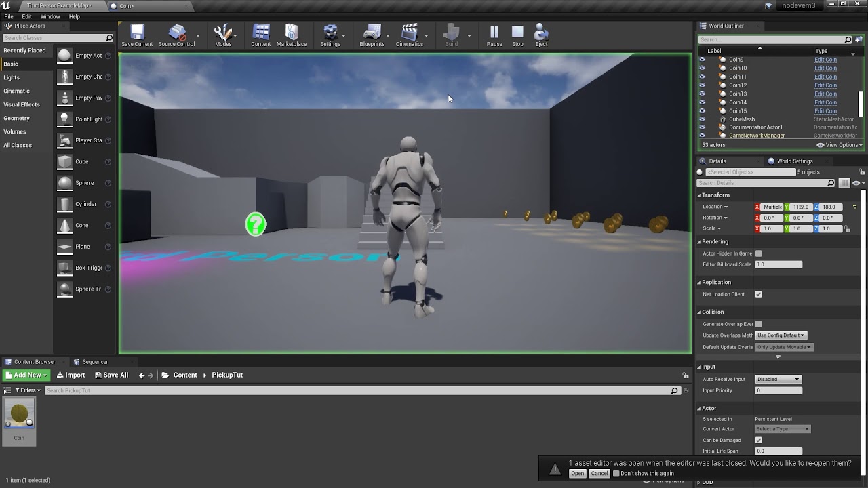Image resolution: width=868 pixels, height=488 pixels.
Task: Select the Lights category in Place Actors
Action: [12, 77]
